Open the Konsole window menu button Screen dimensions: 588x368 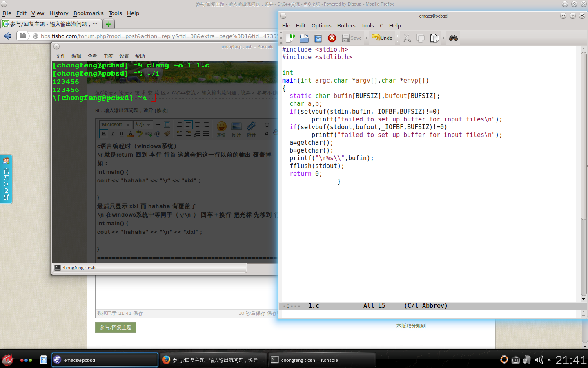pyautogui.click(x=57, y=47)
